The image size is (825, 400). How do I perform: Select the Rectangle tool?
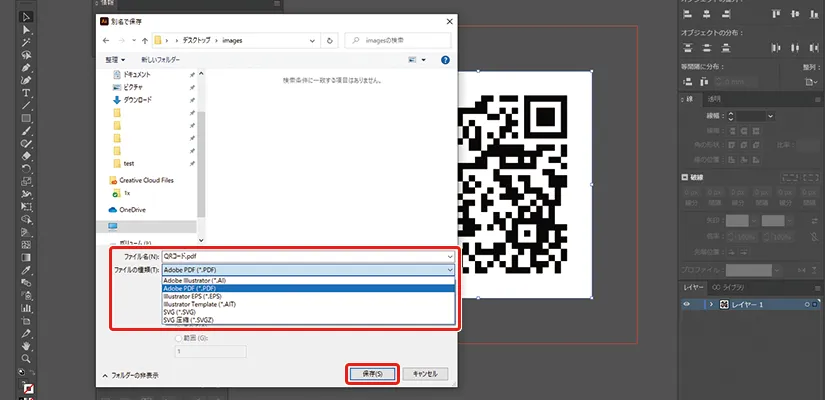pyautogui.click(x=26, y=118)
